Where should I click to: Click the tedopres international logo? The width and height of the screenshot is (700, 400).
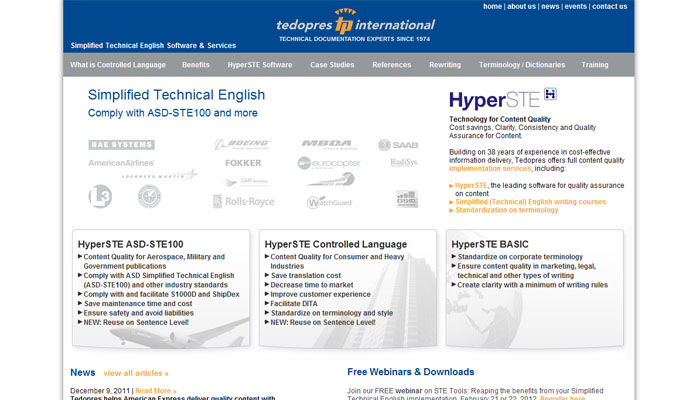355,25
